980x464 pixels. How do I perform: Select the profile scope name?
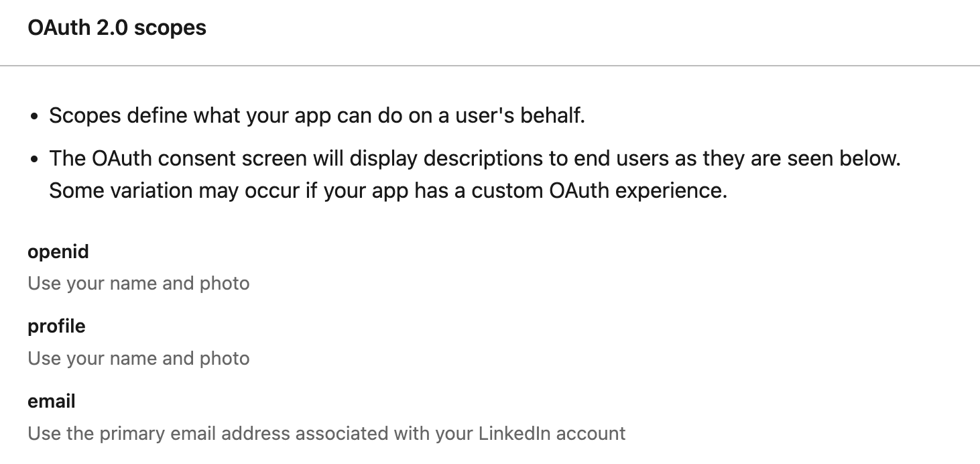pyautogui.click(x=56, y=327)
